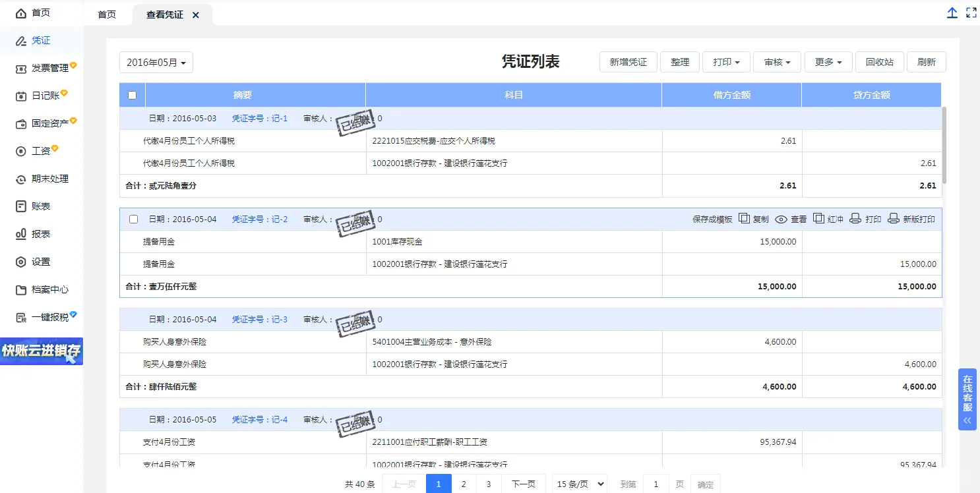The height and width of the screenshot is (493, 980).
Task: Click the upload arrow icon at top right
Action: tap(952, 13)
